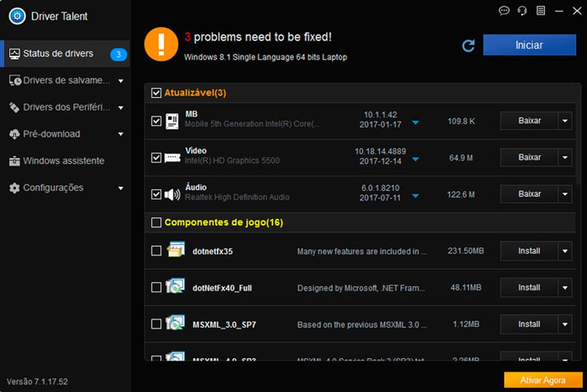Uncheck the Atualizável group checkbox

click(x=157, y=92)
